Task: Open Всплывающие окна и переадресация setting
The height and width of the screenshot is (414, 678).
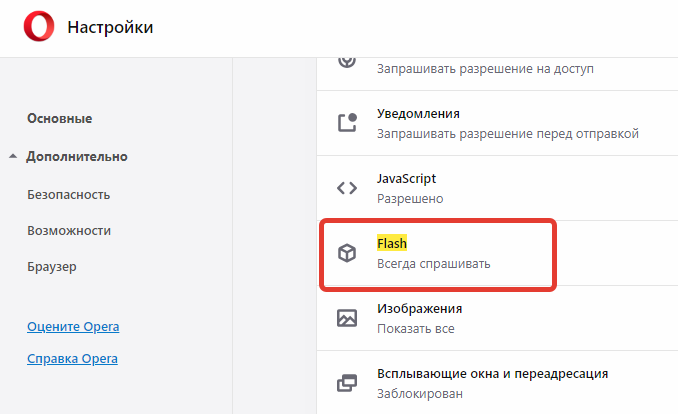Action: pyautogui.click(x=497, y=383)
